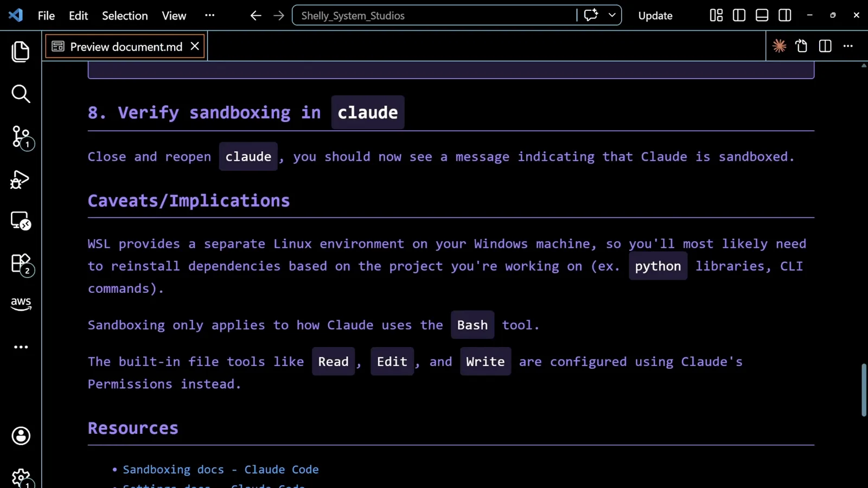868x488 pixels.
Task: Show additional activity bar views
Action: [21, 347]
